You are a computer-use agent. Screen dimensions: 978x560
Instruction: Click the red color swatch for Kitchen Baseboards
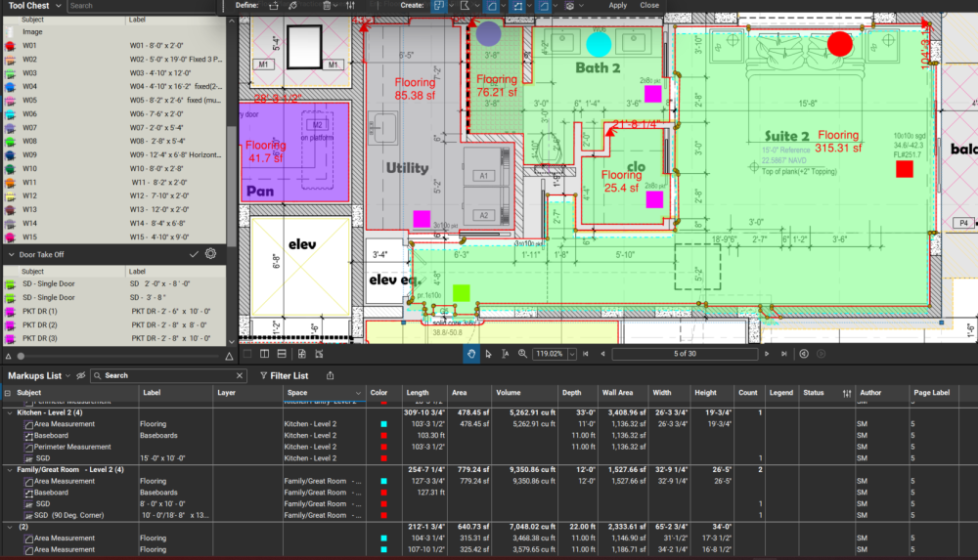pos(383,436)
